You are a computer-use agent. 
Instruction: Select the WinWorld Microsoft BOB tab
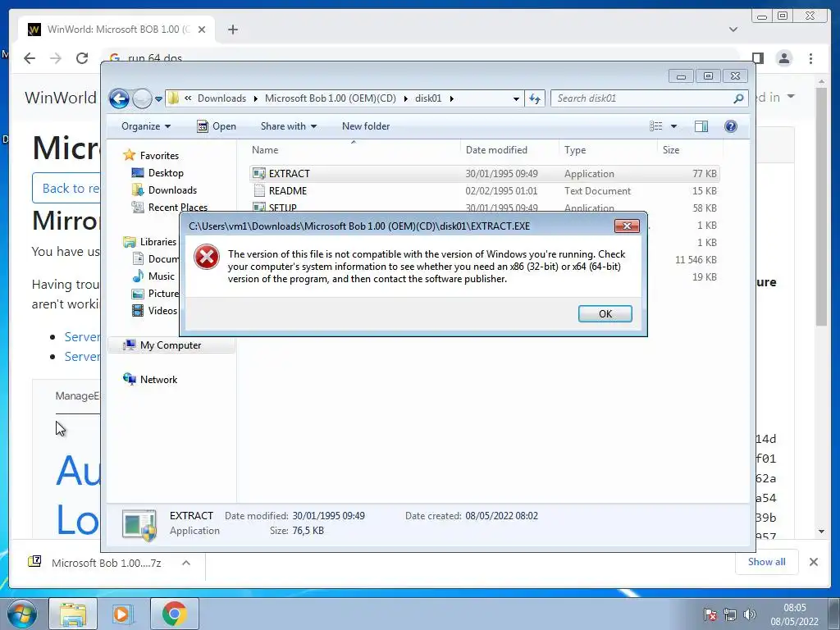[x=116, y=30]
